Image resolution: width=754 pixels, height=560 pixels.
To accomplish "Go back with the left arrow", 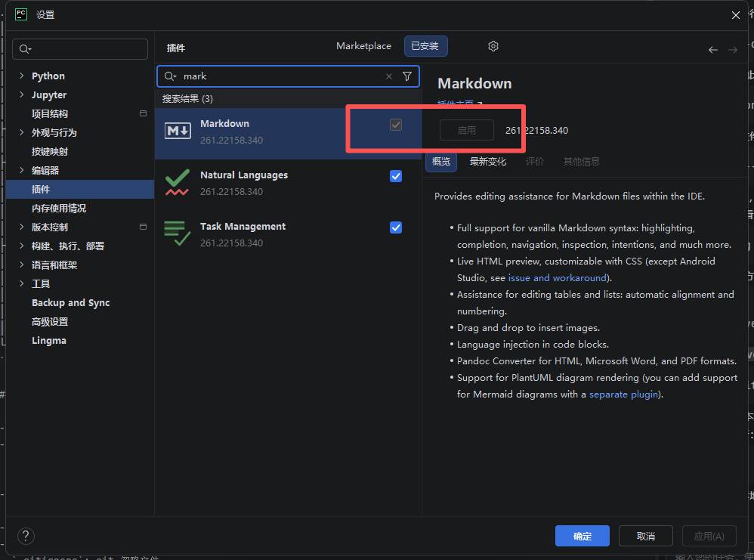I will 713,50.
